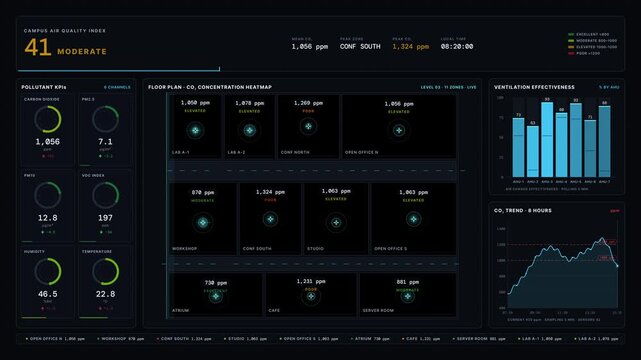The width and height of the screenshot is (641, 360).
Task: Click the Elevated legend amber swatch
Action: [x=571, y=47]
